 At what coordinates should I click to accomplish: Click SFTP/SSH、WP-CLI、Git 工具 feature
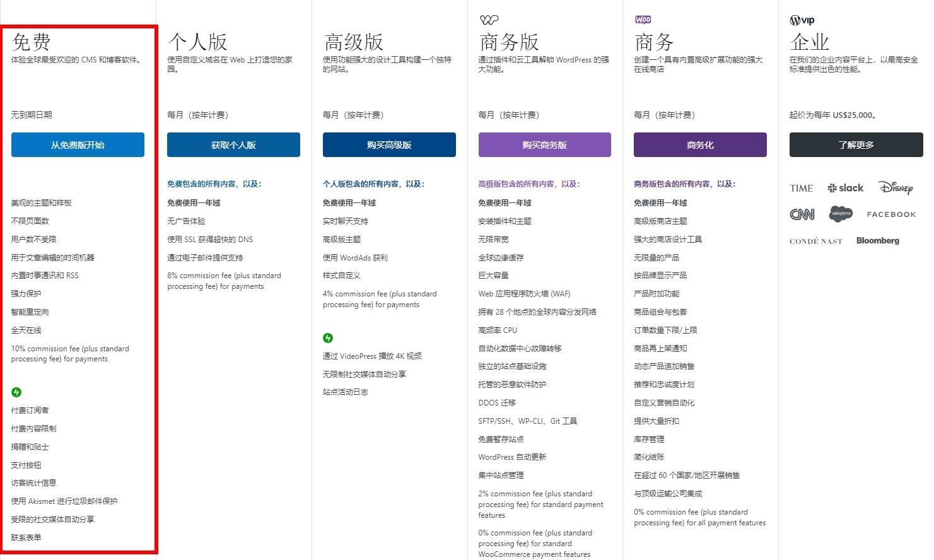pos(528,421)
